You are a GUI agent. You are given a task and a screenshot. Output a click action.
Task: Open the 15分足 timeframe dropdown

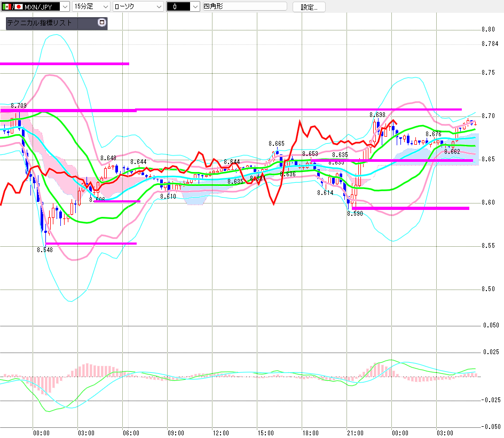point(91,6)
